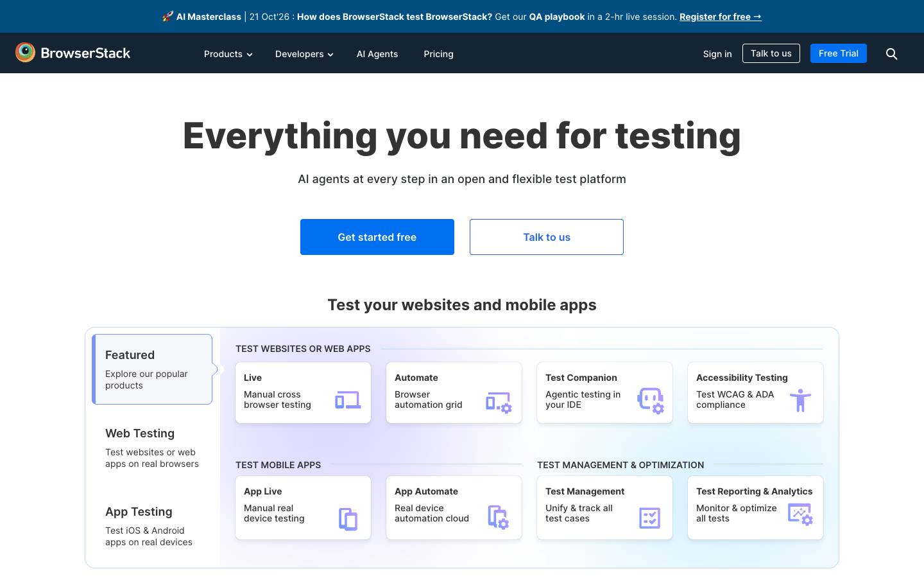Follow the Register for free link
924x578 pixels.
click(x=721, y=17)
